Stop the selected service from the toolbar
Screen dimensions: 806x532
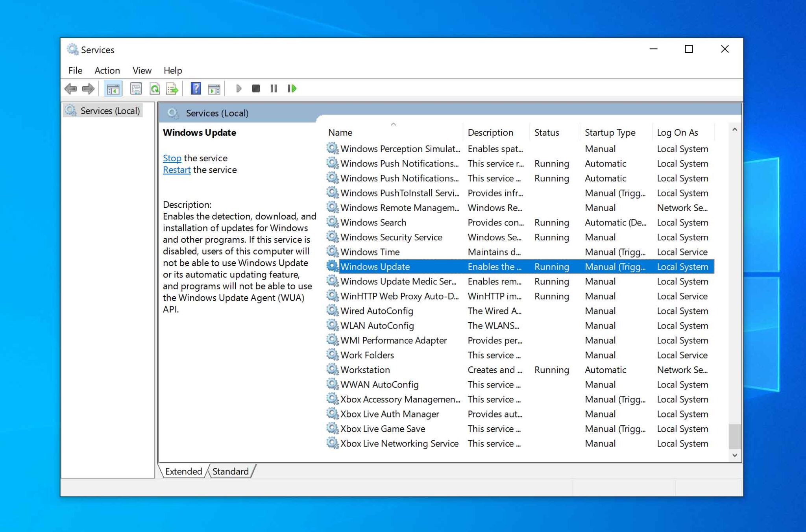[x=255, y=88]
